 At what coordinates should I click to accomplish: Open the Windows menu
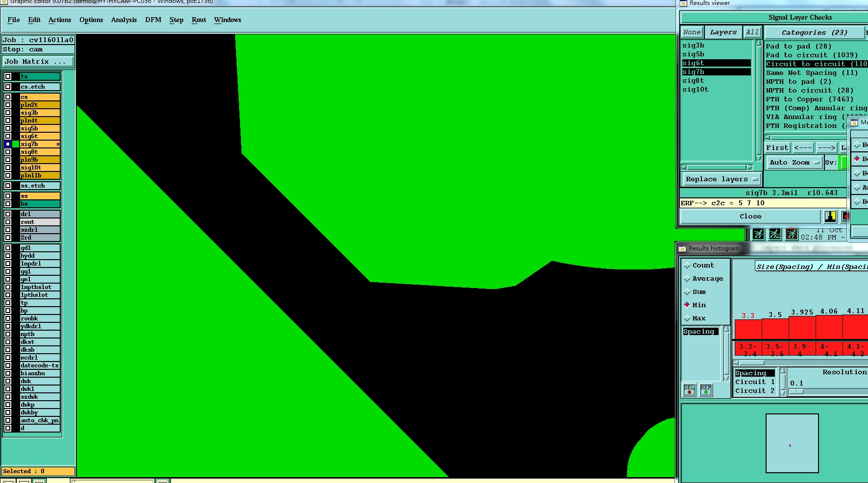[x=228, y=20]
